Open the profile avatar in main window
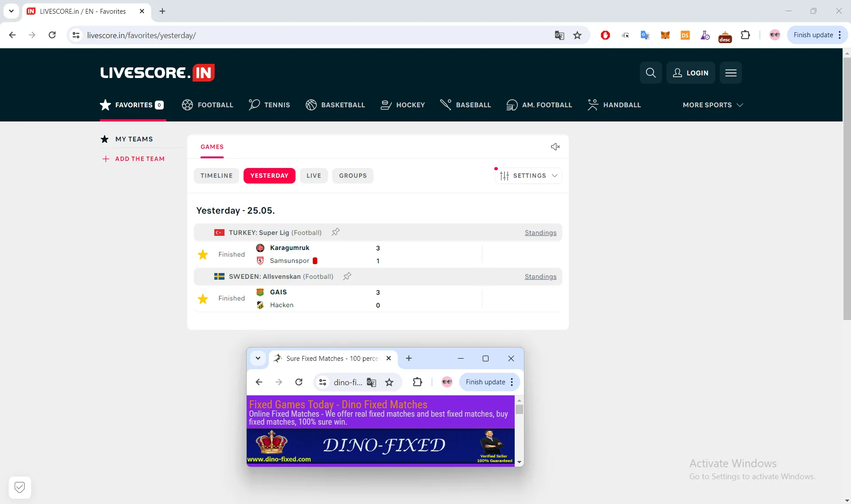 click(775, 35)
